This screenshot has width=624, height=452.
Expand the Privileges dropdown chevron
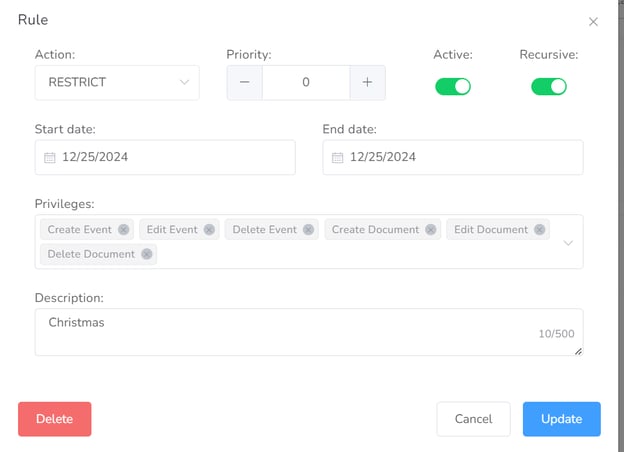pyautogui.click(x=568, y=242)
